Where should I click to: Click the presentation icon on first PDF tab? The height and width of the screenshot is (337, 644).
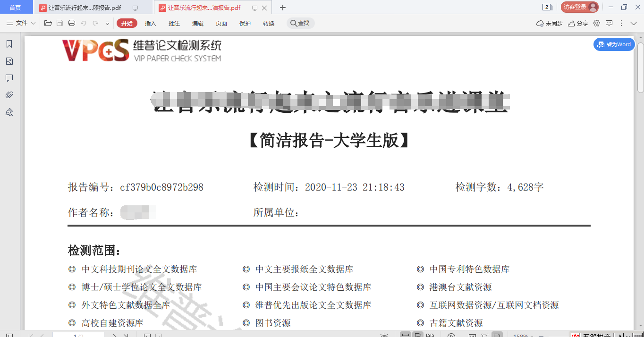[136, 8]
